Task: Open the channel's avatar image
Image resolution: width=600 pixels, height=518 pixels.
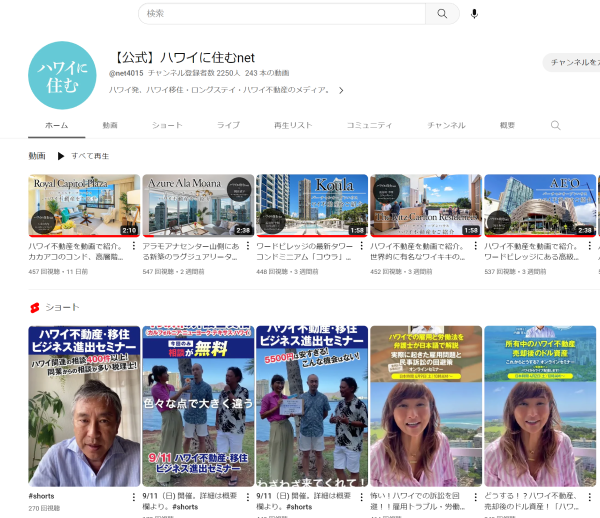Action: pyautogui.click(x=62, y=75)
